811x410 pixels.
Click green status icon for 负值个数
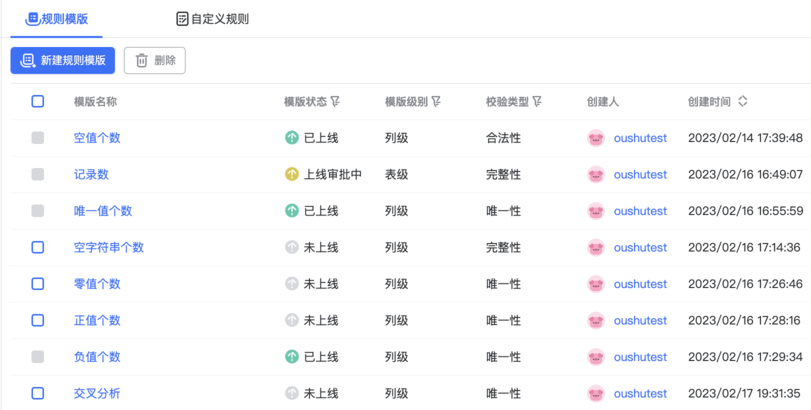292,357
